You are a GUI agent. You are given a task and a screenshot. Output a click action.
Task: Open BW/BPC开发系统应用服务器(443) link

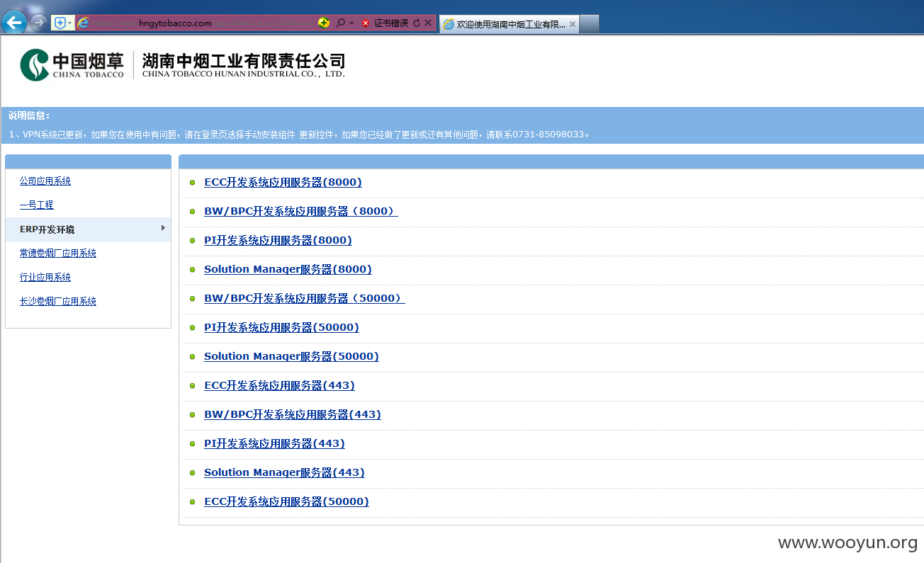point(293,414)
